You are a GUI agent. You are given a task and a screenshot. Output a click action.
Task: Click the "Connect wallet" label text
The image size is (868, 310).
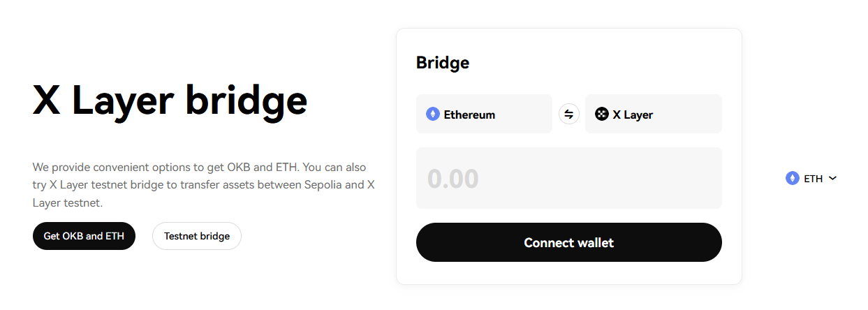tap(568, 243)
